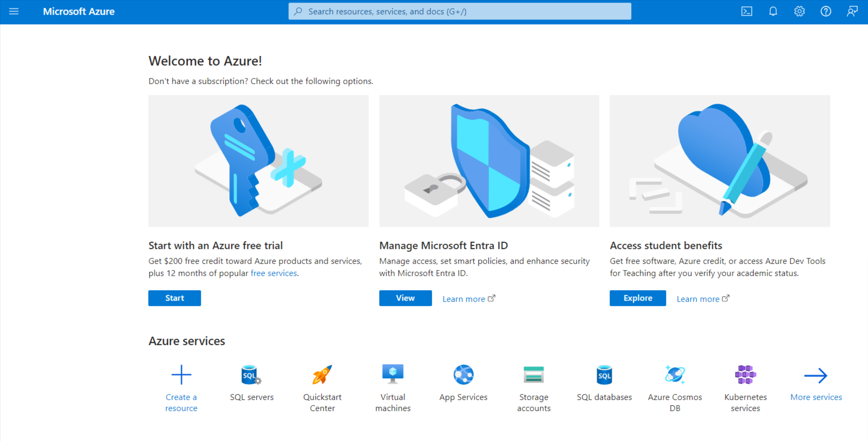Click the Microsoft Azure home title
Viewport: 868px width, 441px height.
coord(79,11)
